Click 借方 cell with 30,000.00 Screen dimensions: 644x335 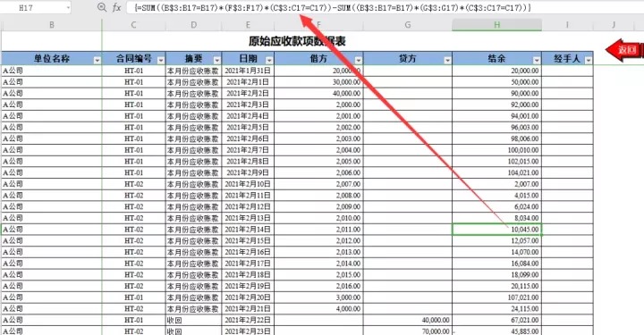[318, 82]
